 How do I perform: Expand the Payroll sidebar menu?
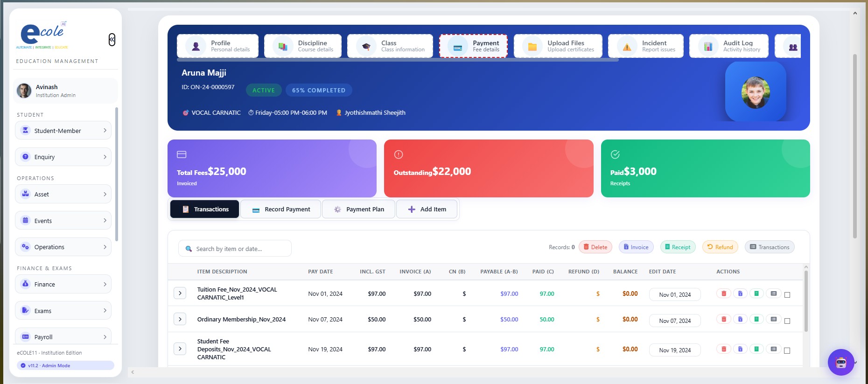[x=63, y=336]
